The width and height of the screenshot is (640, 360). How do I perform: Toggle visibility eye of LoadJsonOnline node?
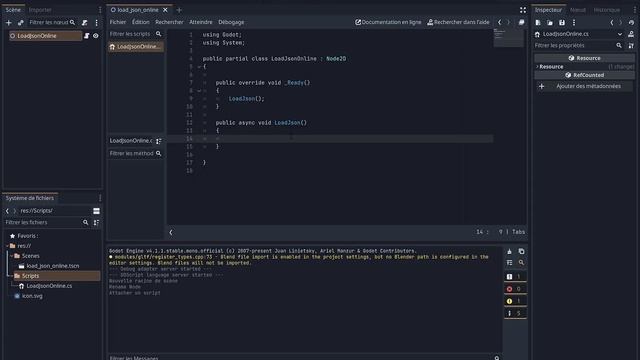coord(96,36)
